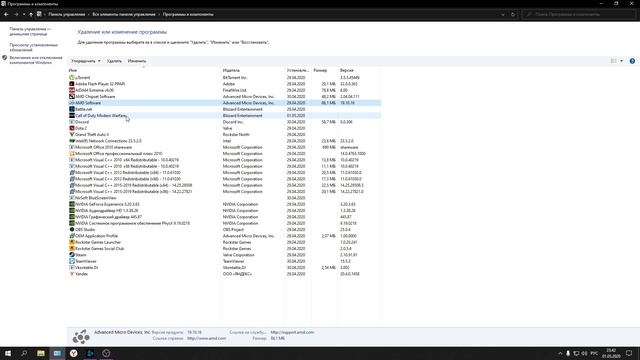
Task: Open the http://support.amd.com link
Action: click(x=292, y=332)
